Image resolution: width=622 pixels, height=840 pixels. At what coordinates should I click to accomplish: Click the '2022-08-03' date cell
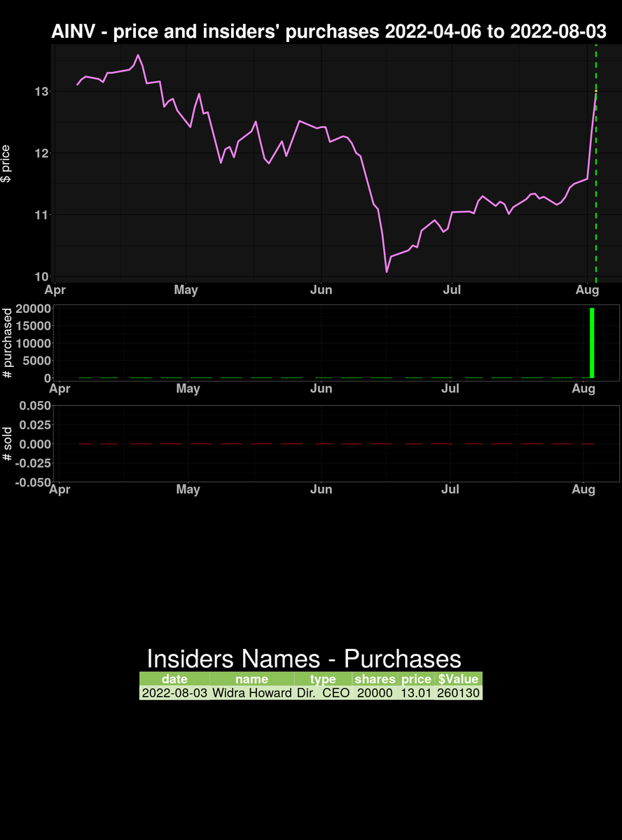tap(174, 693)
